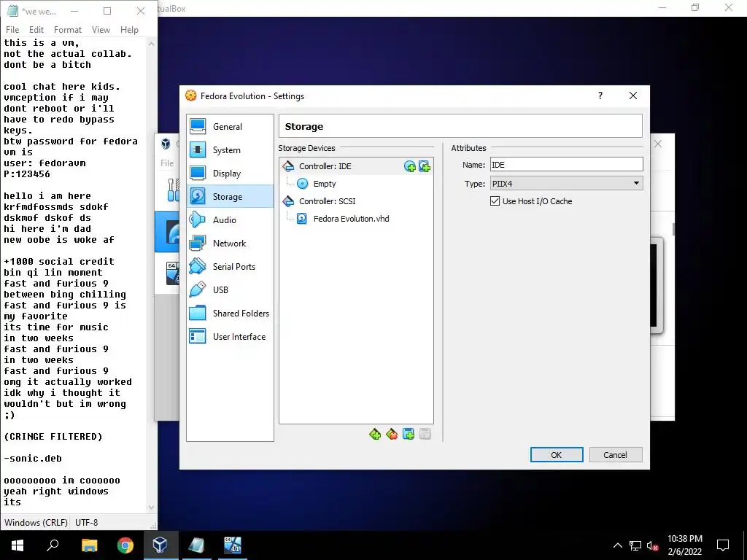Select Controller: SCSI in storage tree
Viewport: 747px width, 560px height.
(x=328, y=201)
